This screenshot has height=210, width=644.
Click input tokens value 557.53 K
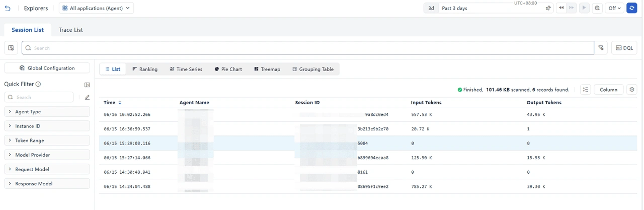coord(422,114)
